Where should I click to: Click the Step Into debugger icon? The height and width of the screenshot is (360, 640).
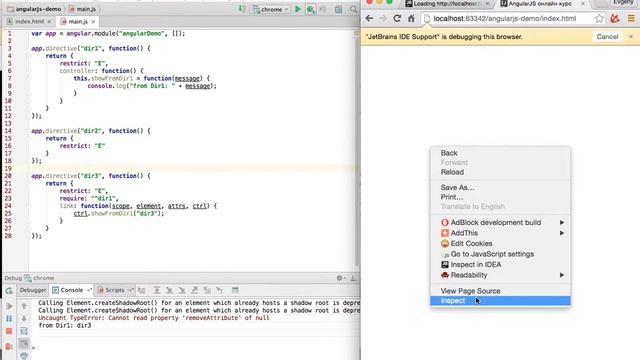tap(169, 290)
